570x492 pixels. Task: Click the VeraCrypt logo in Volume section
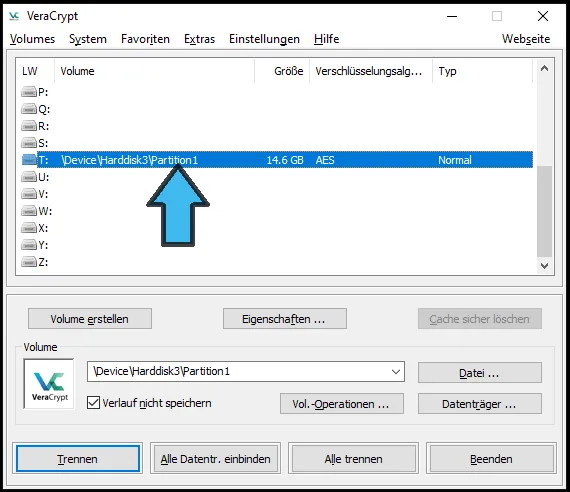[x=49, y=384]
